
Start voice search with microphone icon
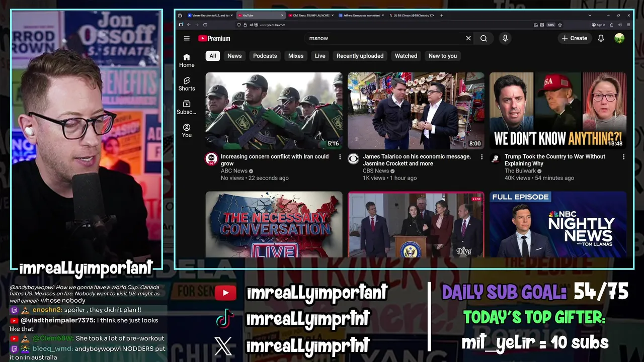click(x=505, y=38)
